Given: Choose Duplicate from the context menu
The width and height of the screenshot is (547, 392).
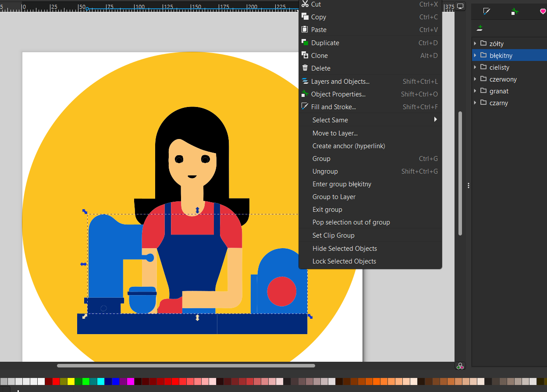Looking at the screenshot, I should (370, 43).
